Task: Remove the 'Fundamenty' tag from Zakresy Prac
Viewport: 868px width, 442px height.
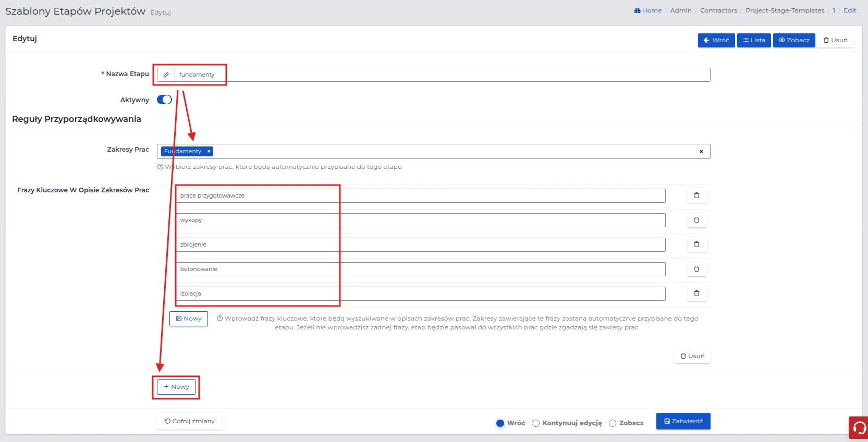Action: tap(209, 151)
